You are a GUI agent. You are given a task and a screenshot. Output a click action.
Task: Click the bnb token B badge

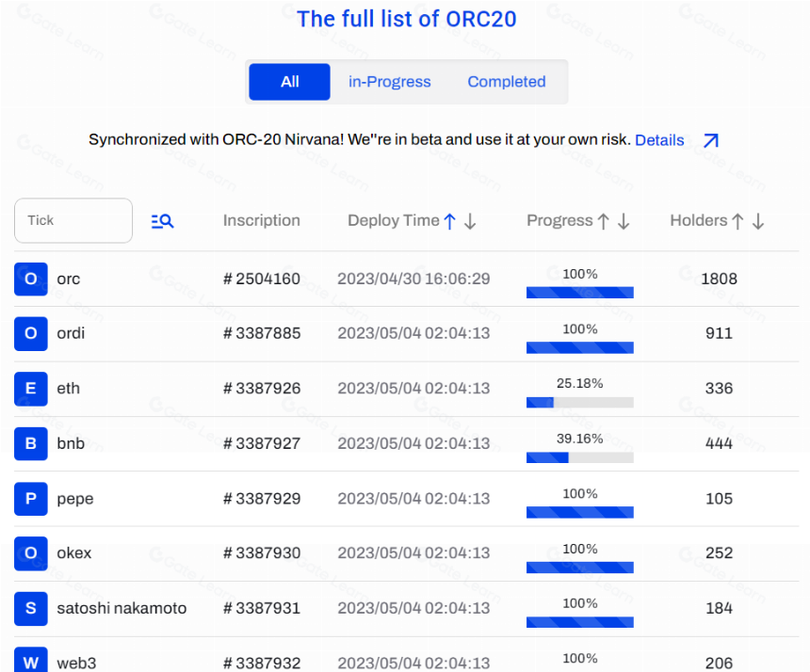pyautogui.click(x=31, y=443)
